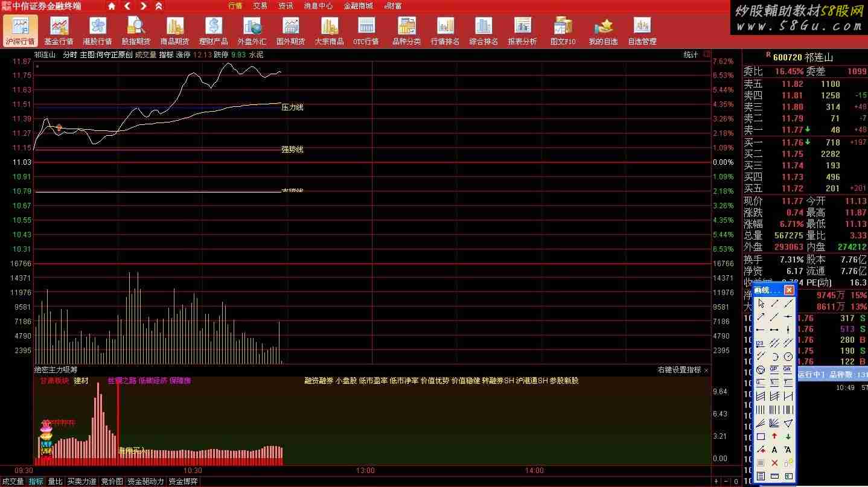The image size is (868, 487).
Task: Open 商品期货 commodity futures
Action: [x=174, y=30]
